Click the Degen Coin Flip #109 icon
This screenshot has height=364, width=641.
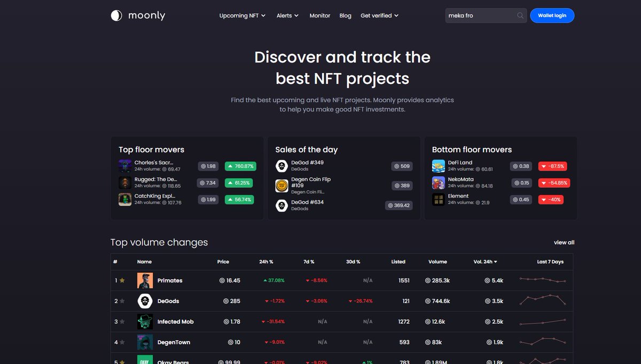(x=282, y=186)
